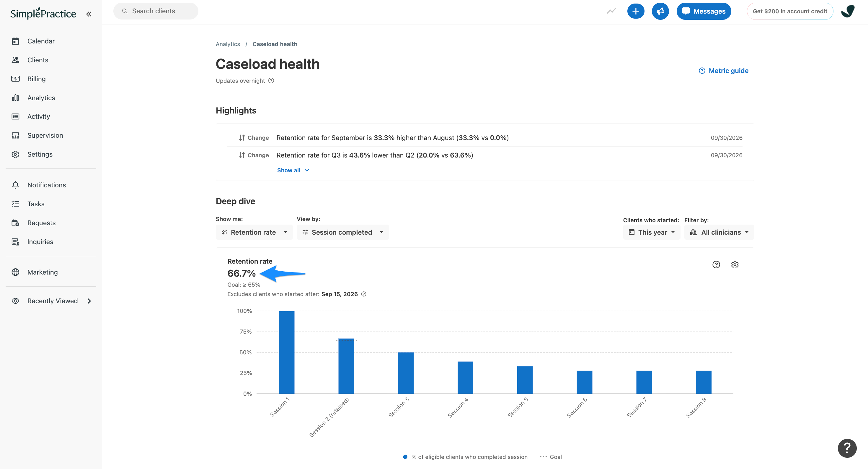868x469 pixels.
Task: Open the Activity page
Action: coord(38,116)
